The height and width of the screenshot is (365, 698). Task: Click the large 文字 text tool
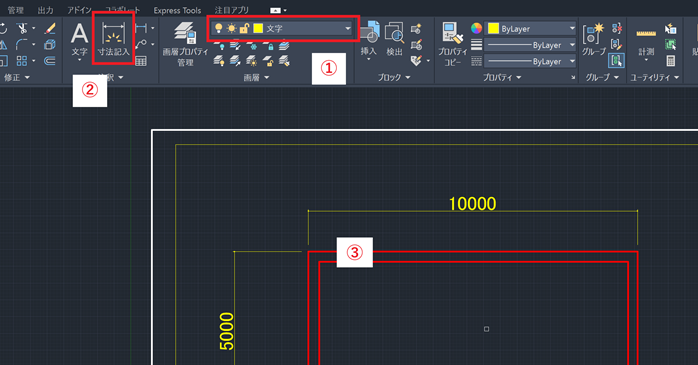80,39
